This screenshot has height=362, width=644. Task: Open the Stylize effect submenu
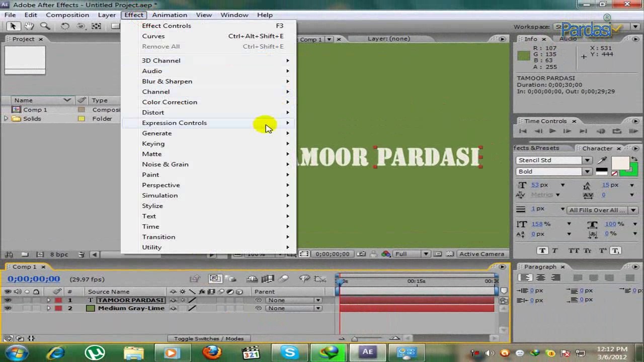click(208, 206)
